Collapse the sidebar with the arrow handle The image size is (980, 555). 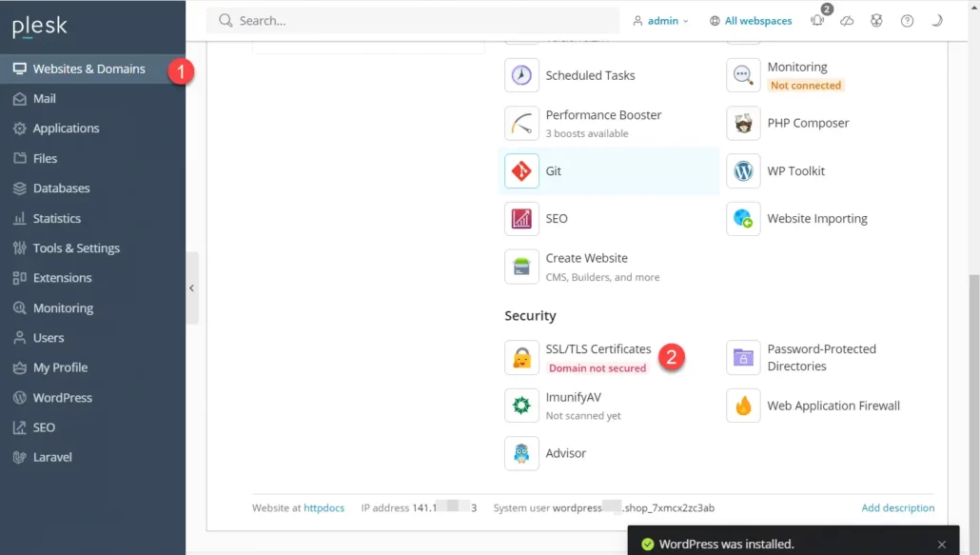(192, 288)
